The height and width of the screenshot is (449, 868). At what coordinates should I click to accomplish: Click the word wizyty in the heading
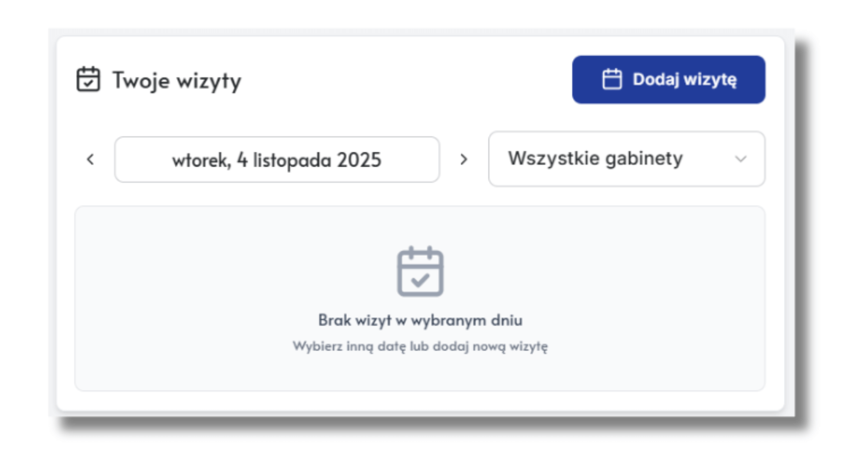209,81
